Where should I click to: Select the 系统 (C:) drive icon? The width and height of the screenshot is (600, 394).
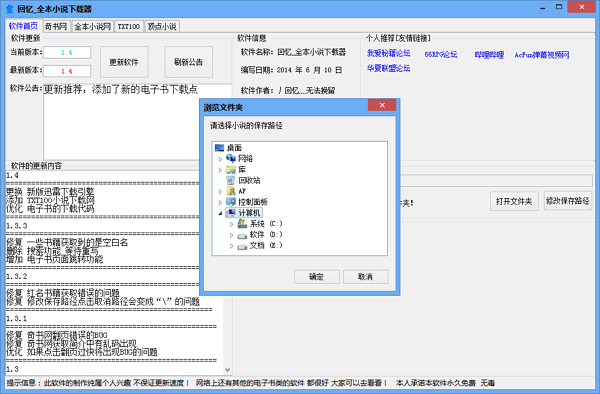tap(242, 223)
